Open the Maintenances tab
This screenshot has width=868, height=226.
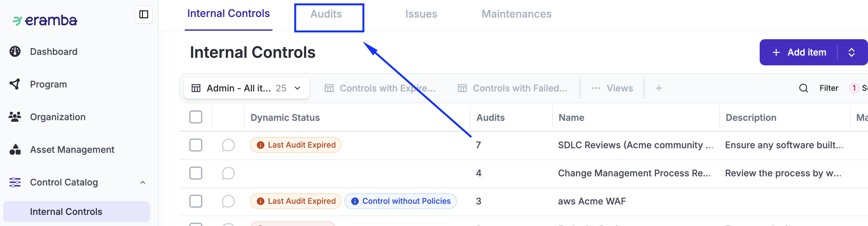[516, 14]
